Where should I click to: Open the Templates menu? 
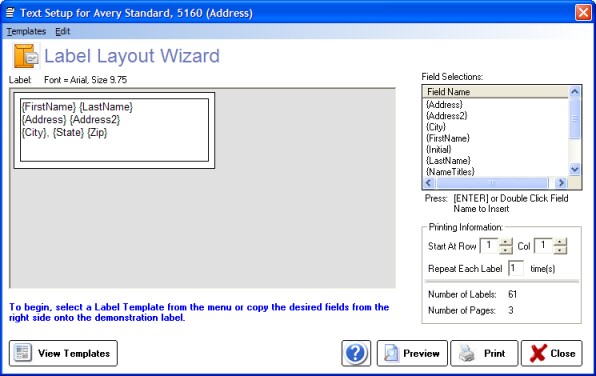pyautogui.click(x=26, y=32)
